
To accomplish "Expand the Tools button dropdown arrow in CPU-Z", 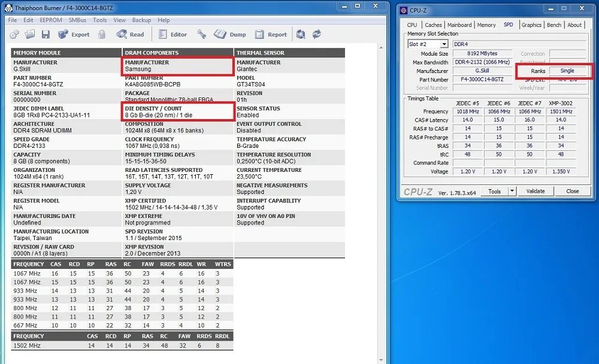I will [x=512, y=190].
